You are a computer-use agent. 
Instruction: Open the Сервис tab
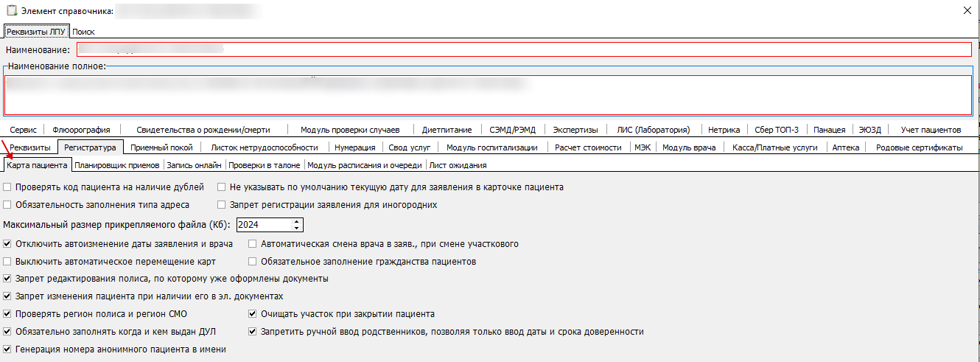(24, 130)
